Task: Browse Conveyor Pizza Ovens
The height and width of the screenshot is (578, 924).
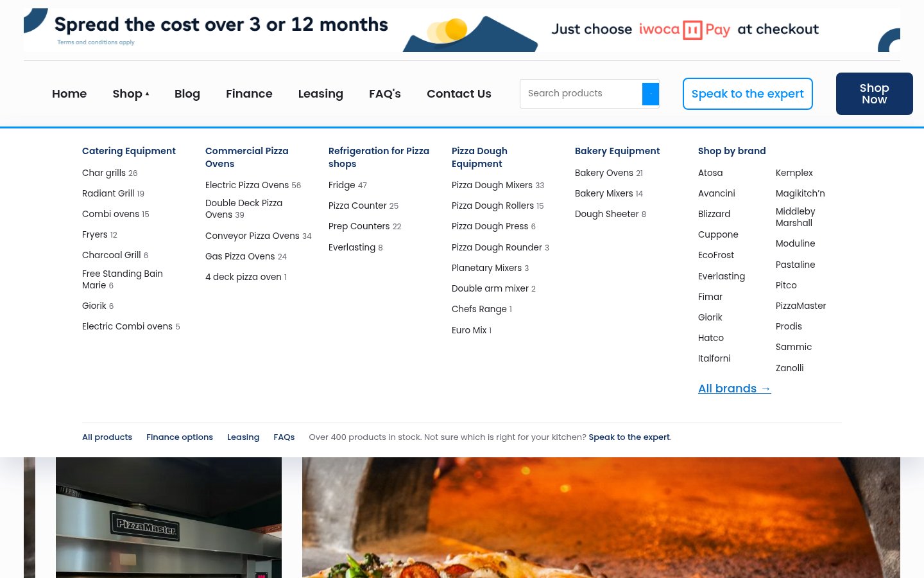Action: click(x=258, y=236)
